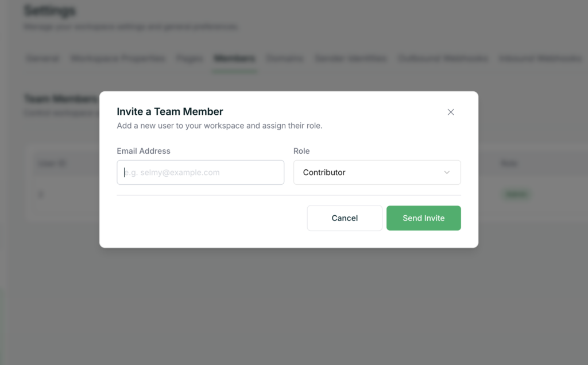Click the green Admin role badge
Screen dimensions: 588x365
coord(516,195)
